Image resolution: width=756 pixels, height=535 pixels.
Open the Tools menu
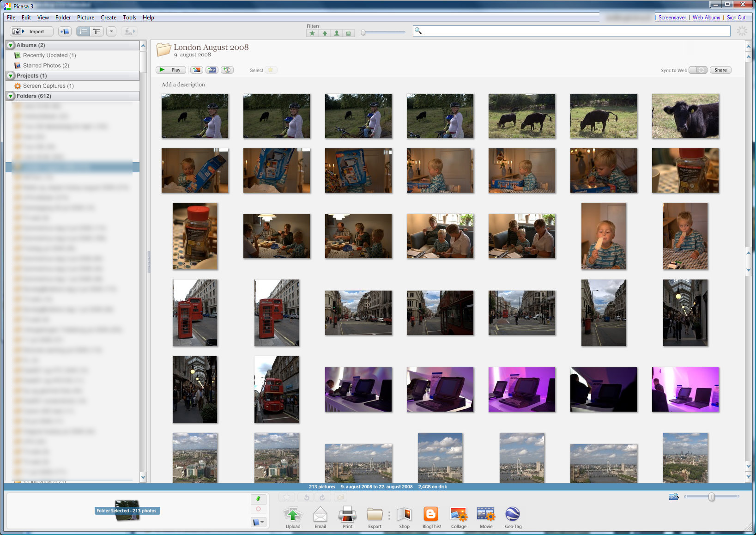(x=129, y=18)
